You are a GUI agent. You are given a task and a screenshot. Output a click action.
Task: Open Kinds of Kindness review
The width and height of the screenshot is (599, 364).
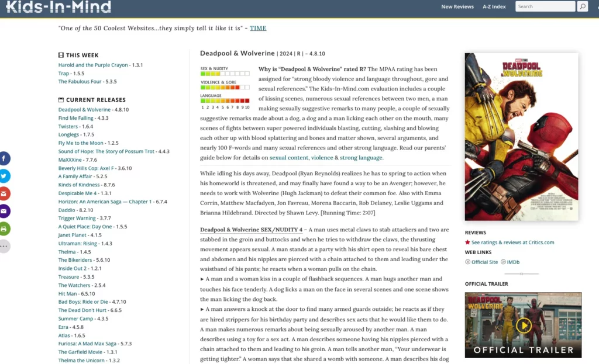pos(79,185)
